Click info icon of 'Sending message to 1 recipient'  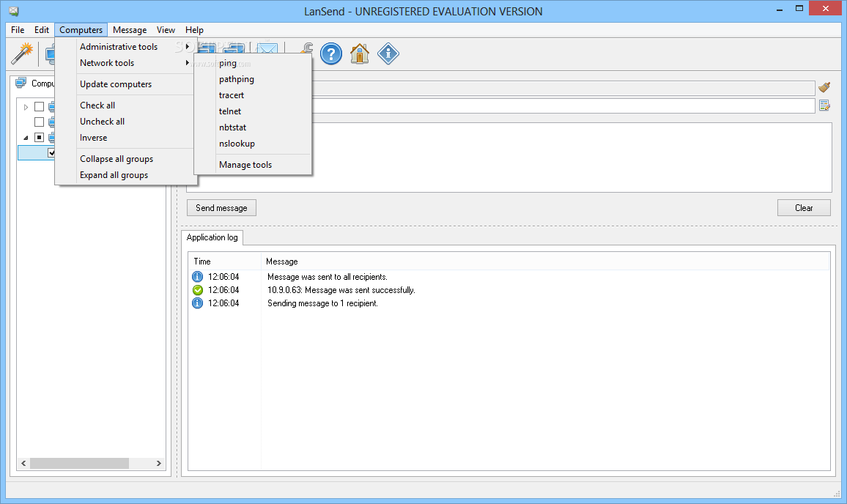[198, 303]
